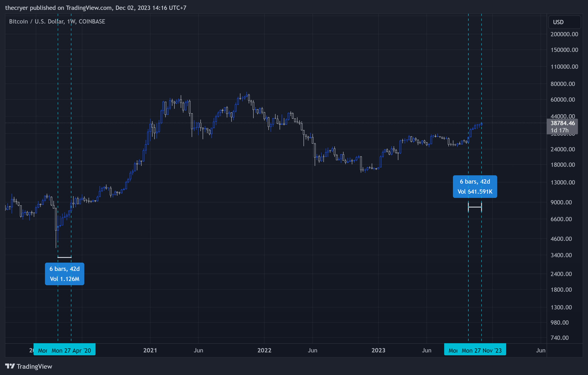
Task: Open the USD currency selector
Action: (x=564, y=22)
